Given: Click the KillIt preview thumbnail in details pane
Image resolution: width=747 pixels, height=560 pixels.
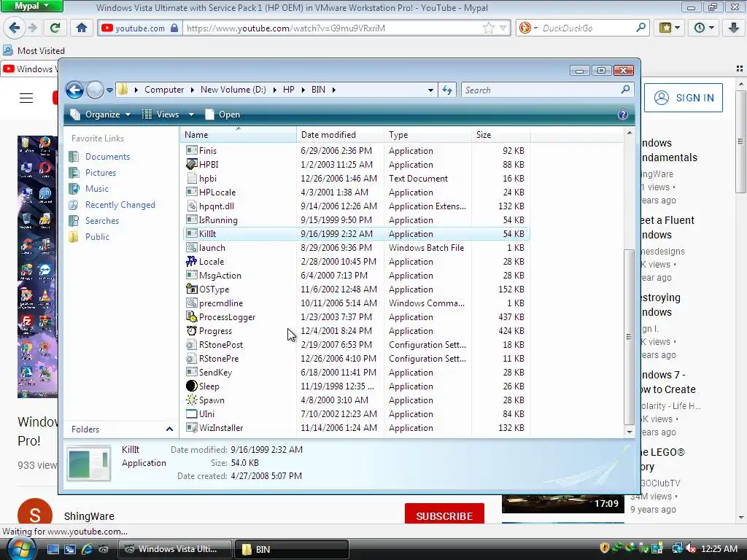Looking at the screenshot, I should point(89,463).
